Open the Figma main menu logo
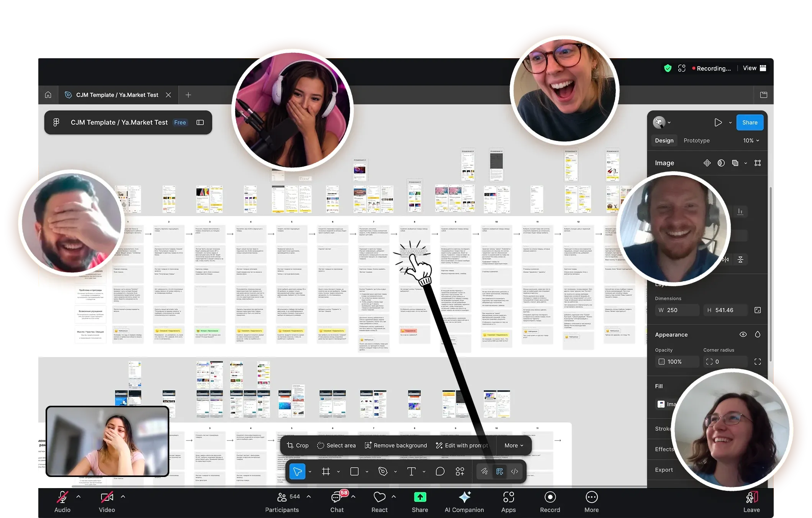 pyautogui.click(x=56, y=122)
